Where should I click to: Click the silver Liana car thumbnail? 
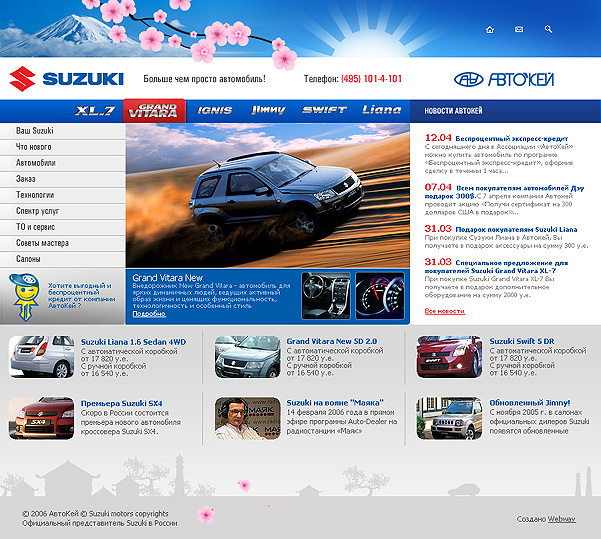point(41,357)
